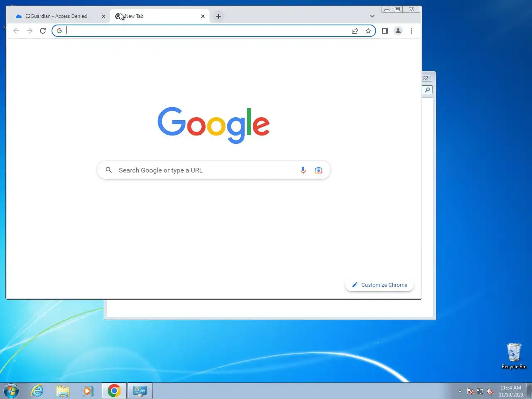
Task: Start voice search with the microphone icon
Action: (x=303, y=170)
